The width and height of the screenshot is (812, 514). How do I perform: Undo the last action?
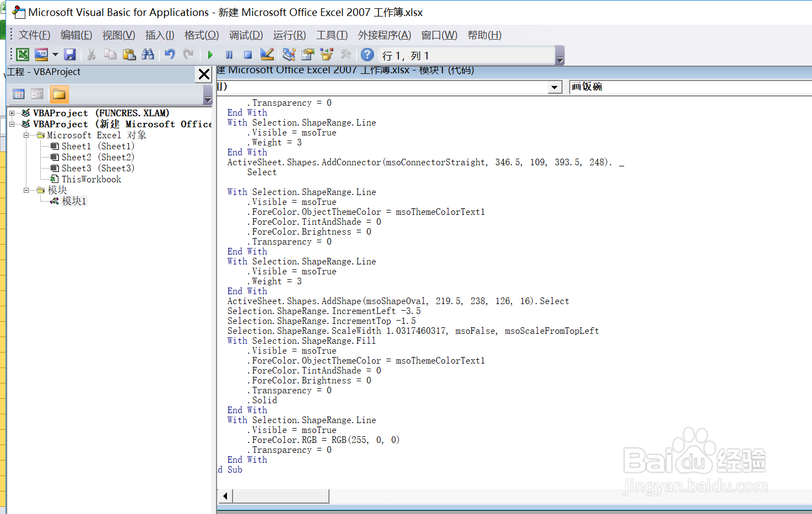170,55
